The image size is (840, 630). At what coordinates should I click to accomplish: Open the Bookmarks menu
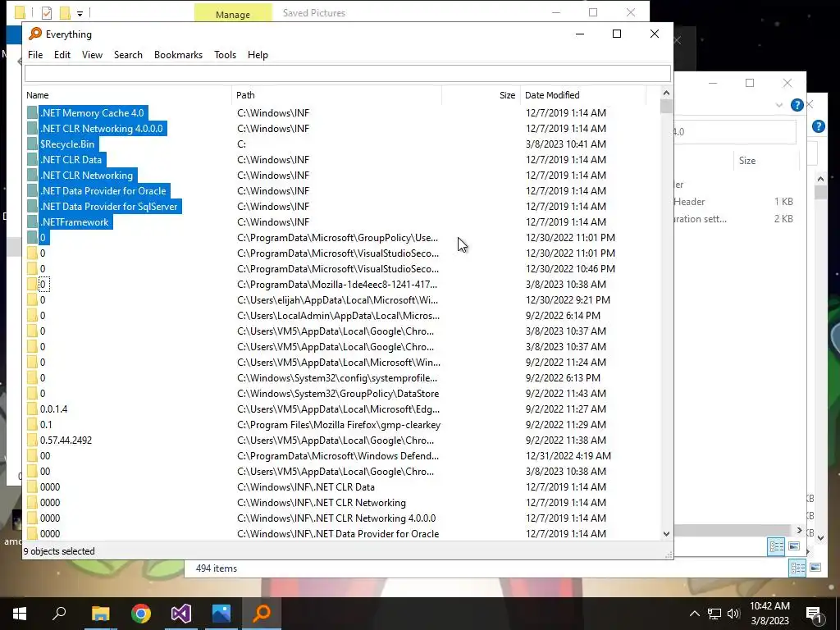click(x=178, y=55)
